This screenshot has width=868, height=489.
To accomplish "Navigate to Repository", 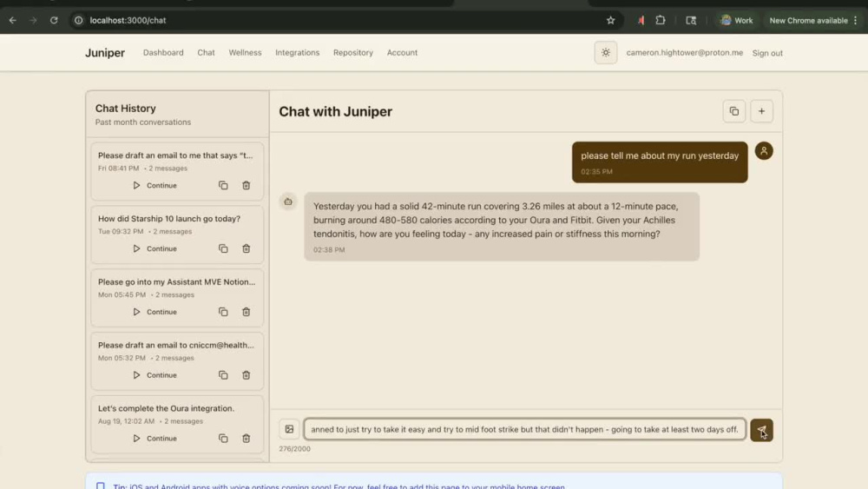I will pyautogui.click(x=353, y=53).
